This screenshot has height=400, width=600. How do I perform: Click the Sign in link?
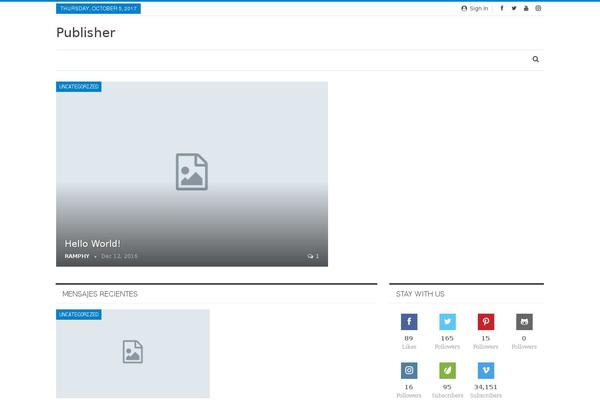(474, 8)
